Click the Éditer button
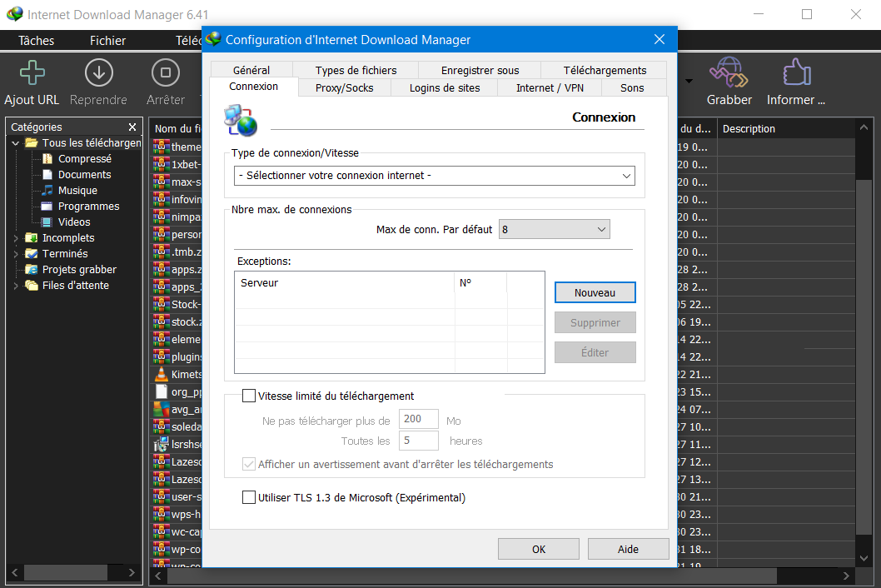 (x=595, y=352)
